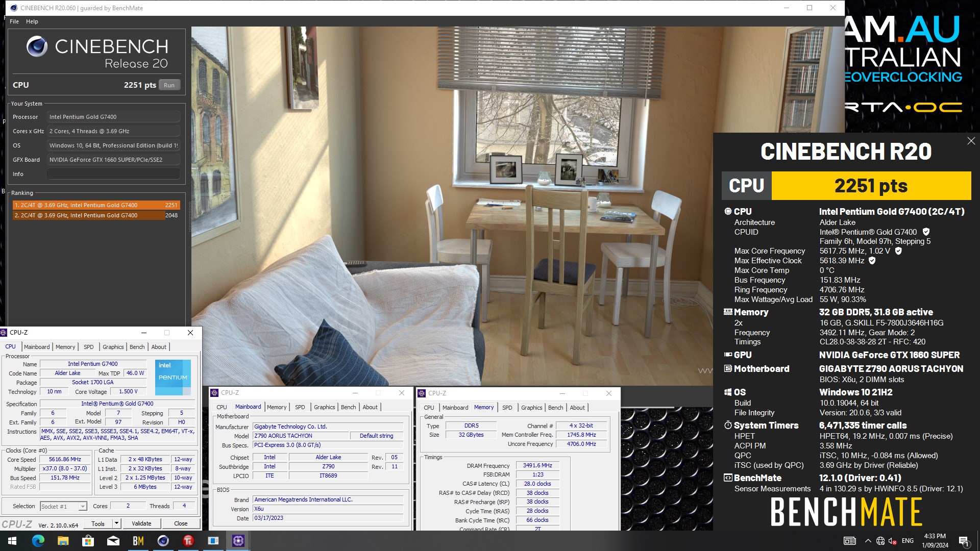
Task: Launch Microsoft Edge from the taskbar
Action: pos(38,541)
